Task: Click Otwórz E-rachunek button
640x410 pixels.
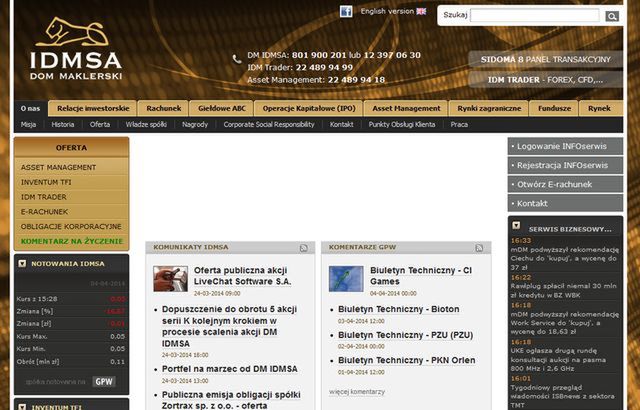Action: point(565,184)
